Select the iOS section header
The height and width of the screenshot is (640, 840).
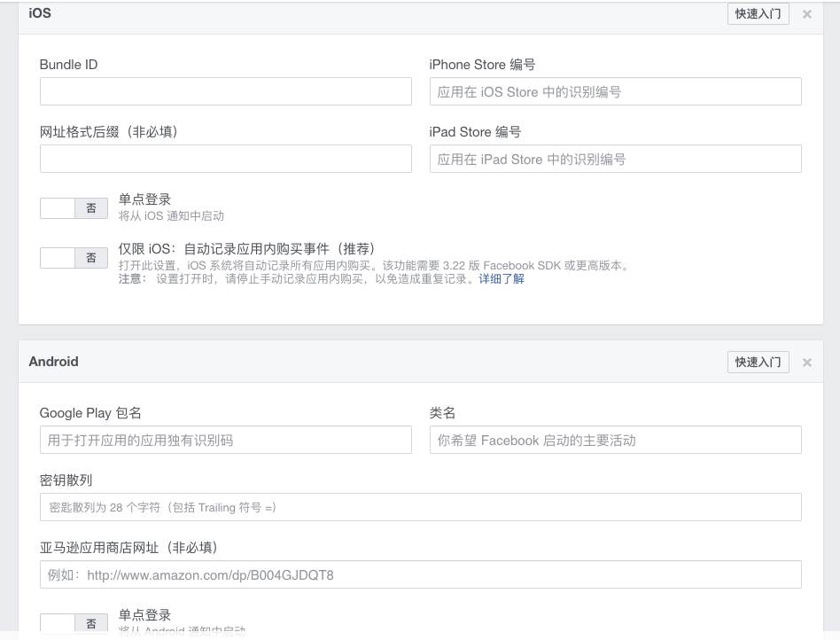[40, 13]
